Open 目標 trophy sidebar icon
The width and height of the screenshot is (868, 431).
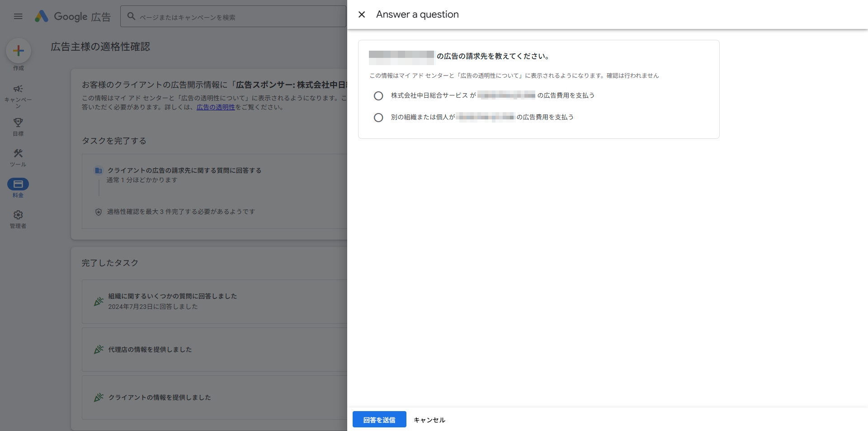pos(18,122)
